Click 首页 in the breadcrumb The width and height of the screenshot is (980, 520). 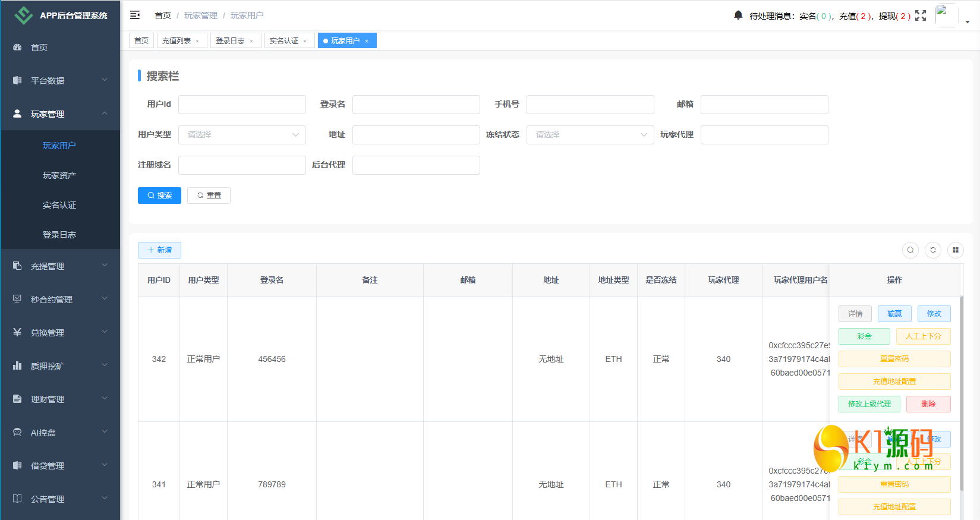pyautogui.click(x=163, y=15)
